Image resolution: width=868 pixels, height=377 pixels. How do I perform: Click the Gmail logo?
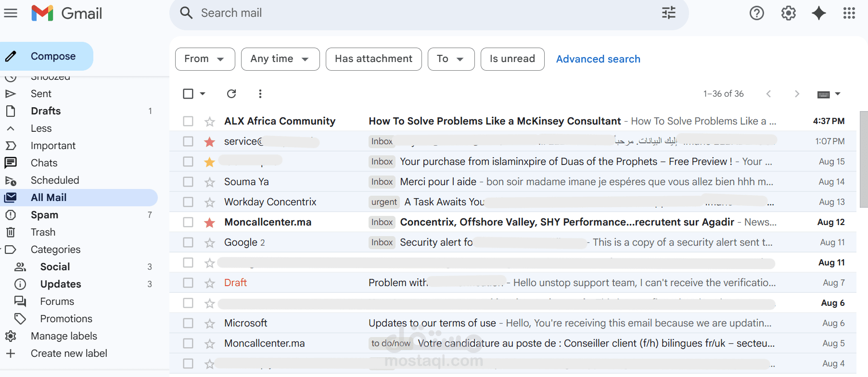66,13
